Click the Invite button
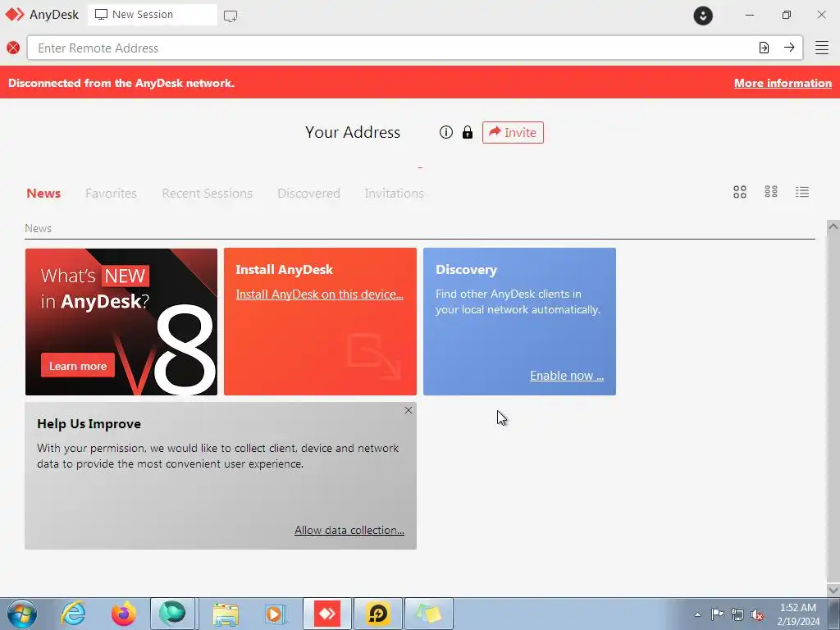The height and width of the screenshot is (630, 840). [x=513, y=132]
